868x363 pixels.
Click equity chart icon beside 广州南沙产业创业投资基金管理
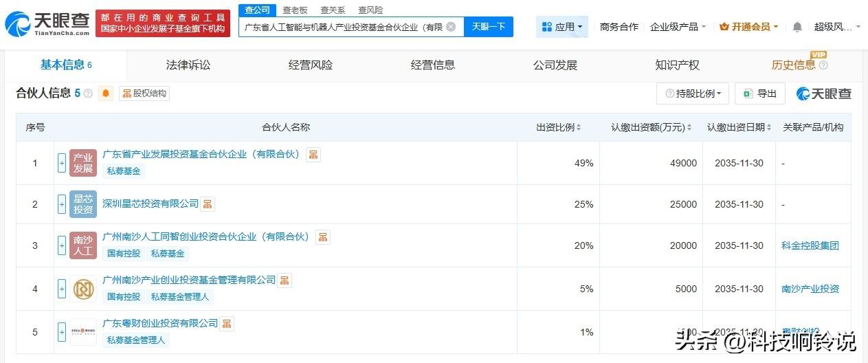click(285, 280)
